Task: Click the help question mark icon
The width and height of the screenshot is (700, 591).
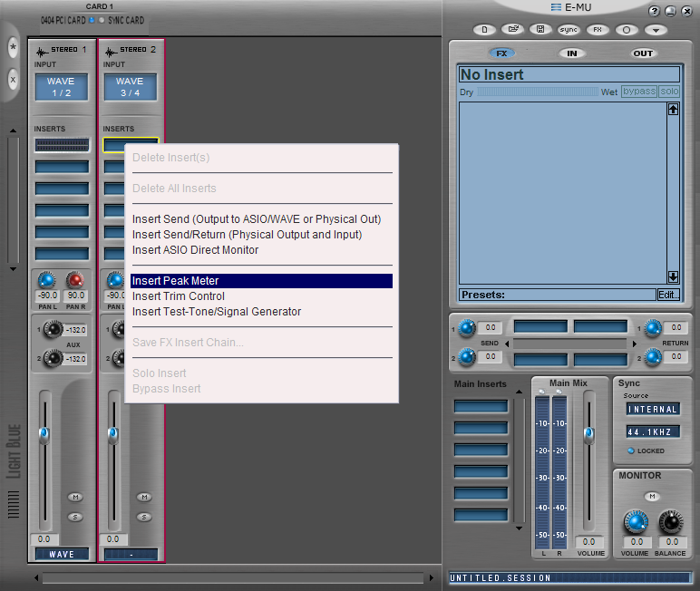Action: point(654,11)
